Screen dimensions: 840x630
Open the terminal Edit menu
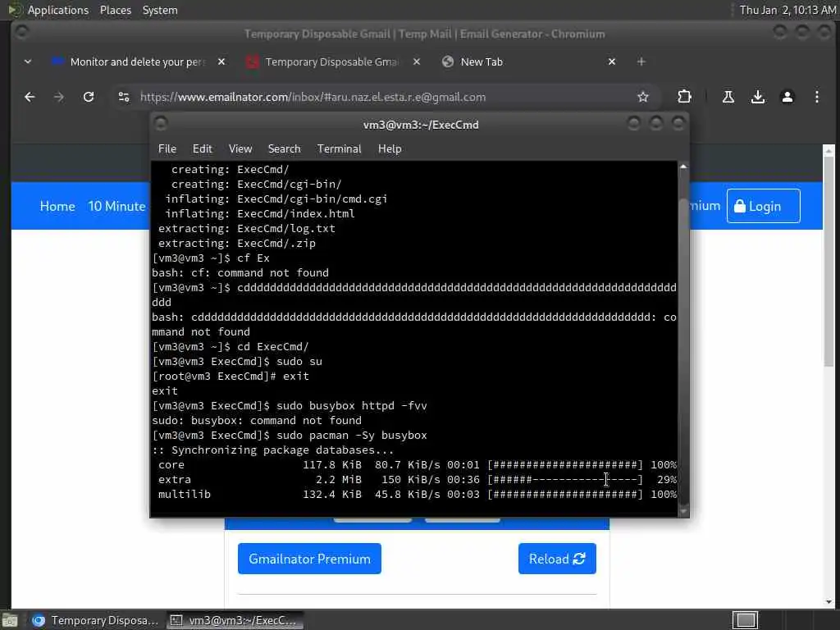202,149
